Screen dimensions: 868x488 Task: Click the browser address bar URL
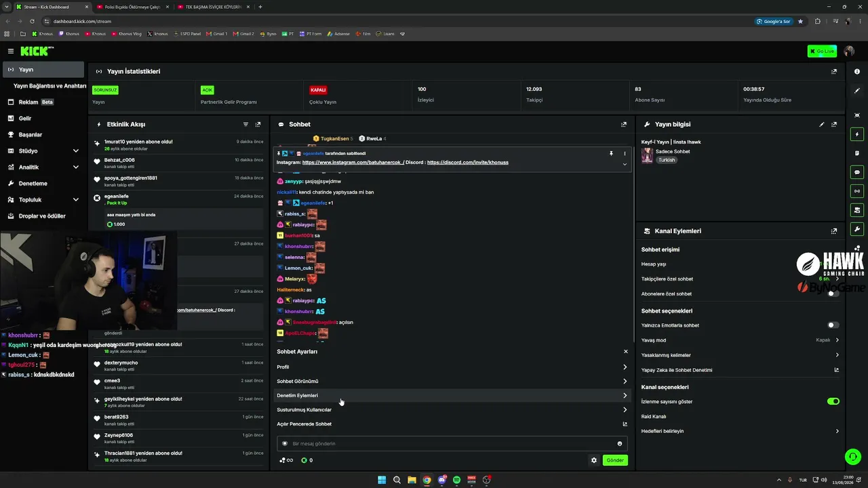click(x=82, y=21)
